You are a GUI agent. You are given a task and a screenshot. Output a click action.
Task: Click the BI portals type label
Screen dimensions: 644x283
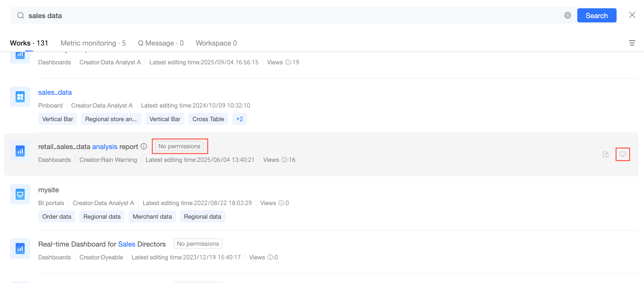point(51,203)
